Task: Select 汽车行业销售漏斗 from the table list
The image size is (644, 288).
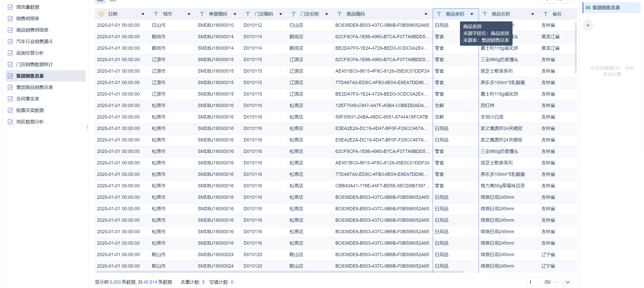Action: click(34, 42)
